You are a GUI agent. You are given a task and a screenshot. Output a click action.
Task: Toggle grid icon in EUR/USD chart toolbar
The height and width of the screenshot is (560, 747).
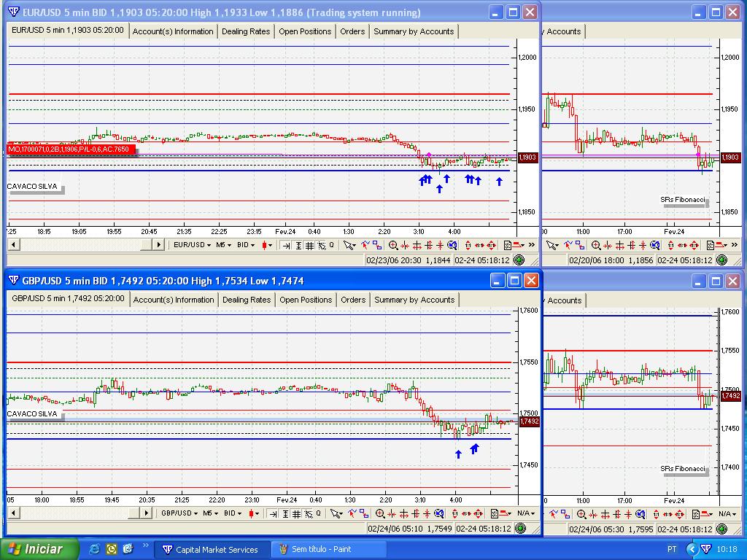click(x=309, y=245)
